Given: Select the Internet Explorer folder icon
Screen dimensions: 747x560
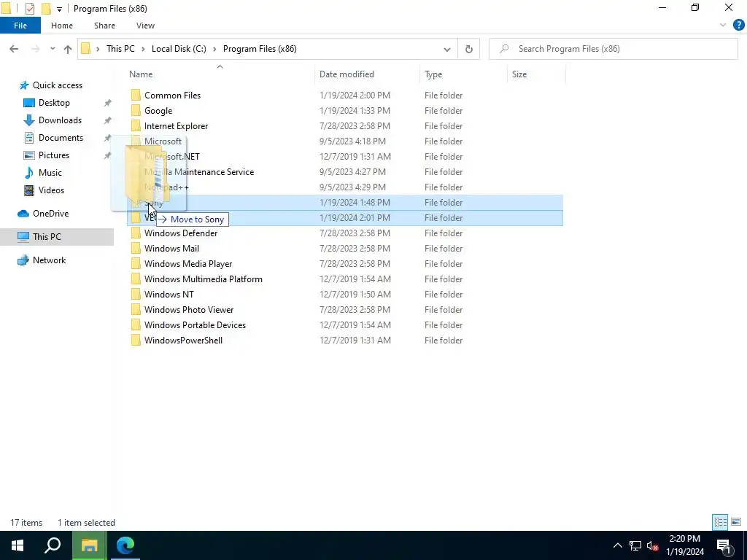Looking at the screenshot, I should tap(136, 126).
